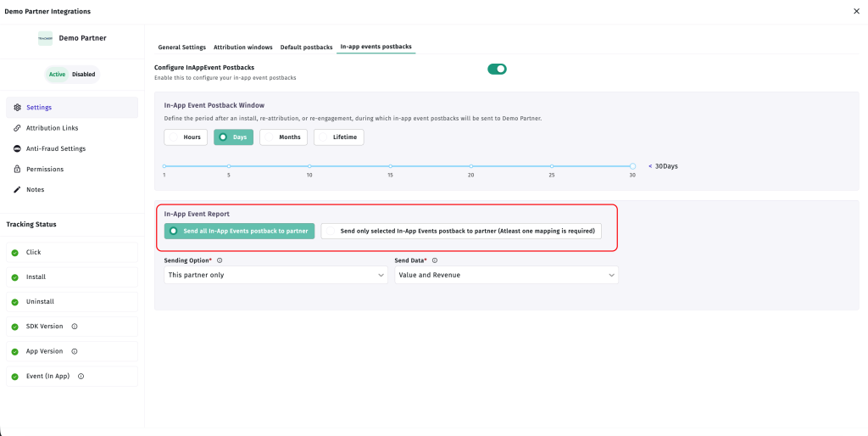The image size is (868, 436).
Task: Click the Install tracking status row
Action: (x=72, y=277)
